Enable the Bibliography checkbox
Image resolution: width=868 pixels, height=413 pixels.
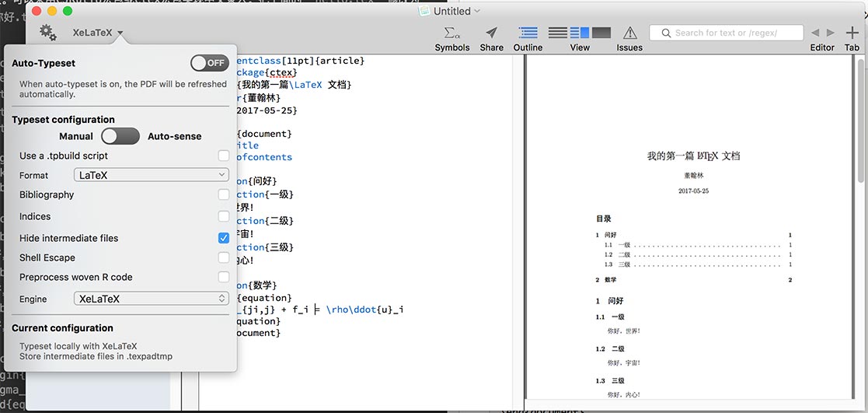(x=224, y=194)
